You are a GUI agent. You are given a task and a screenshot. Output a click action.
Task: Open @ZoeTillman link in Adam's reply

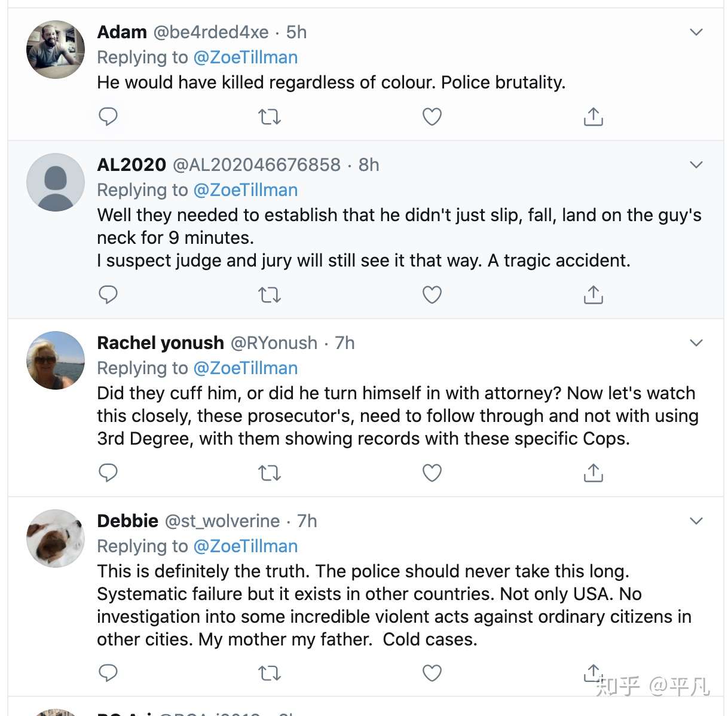point(246,57)
